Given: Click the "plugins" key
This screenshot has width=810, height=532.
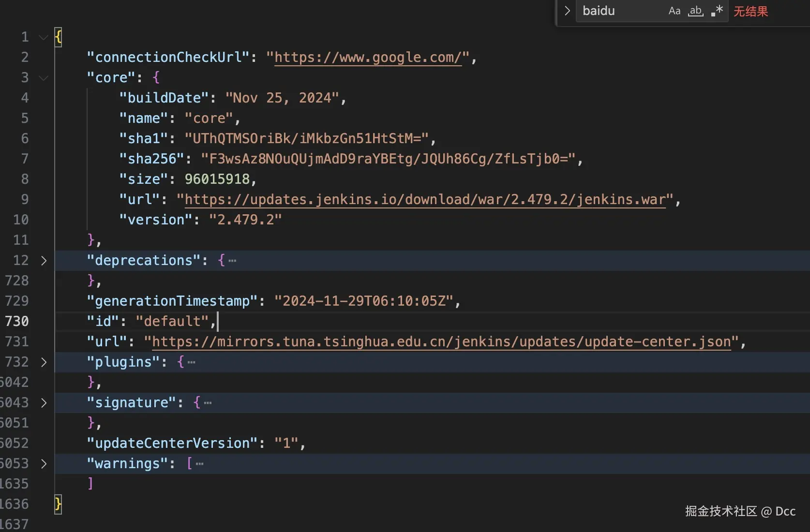Looking at the screenshot, I should point(123,362).
